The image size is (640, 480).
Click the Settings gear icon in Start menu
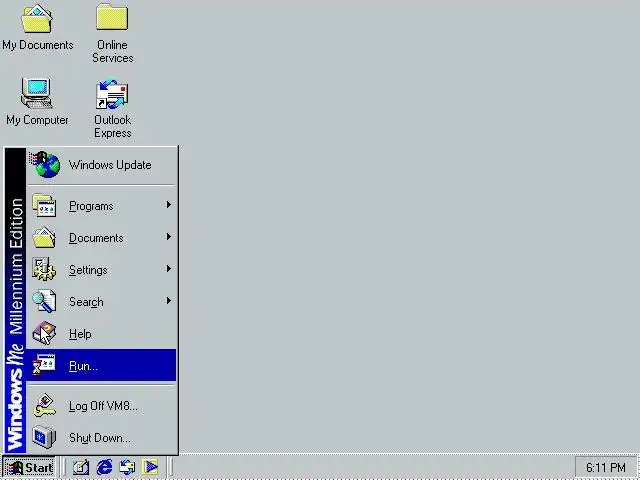point(44,269)
